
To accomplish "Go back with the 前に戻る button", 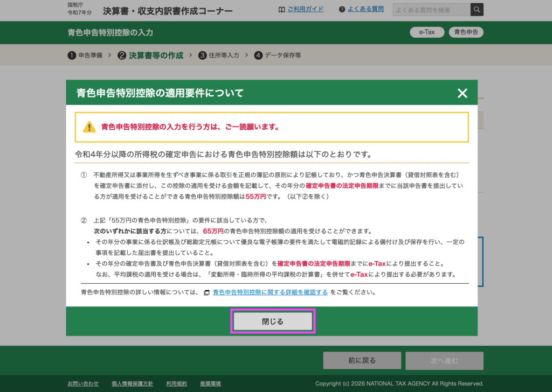I will coord(362,361).
